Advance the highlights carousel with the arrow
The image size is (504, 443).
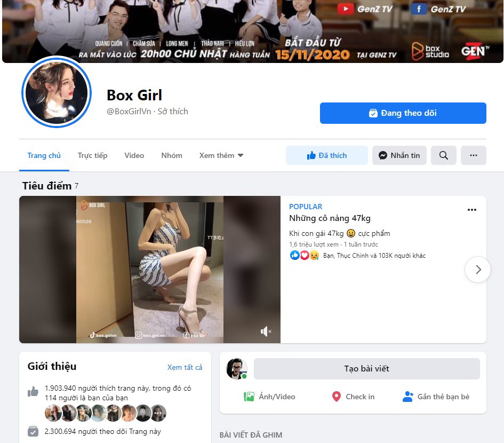[x=478, y=270]
